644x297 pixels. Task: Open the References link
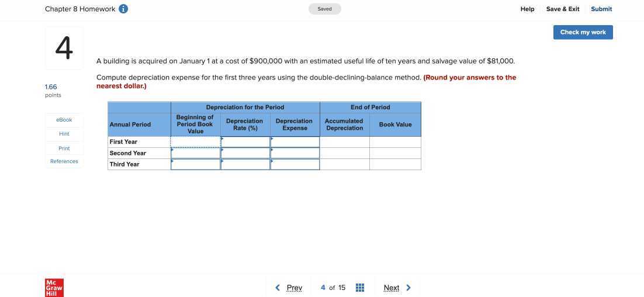(64, 161)
